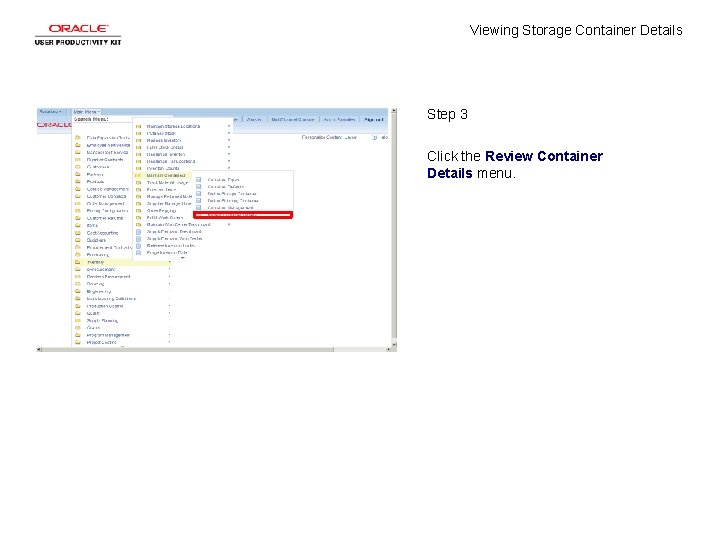Expand the Inventory row's submenu arrow
This screenshot has height=540, width=720.
(x=169, y=262)
